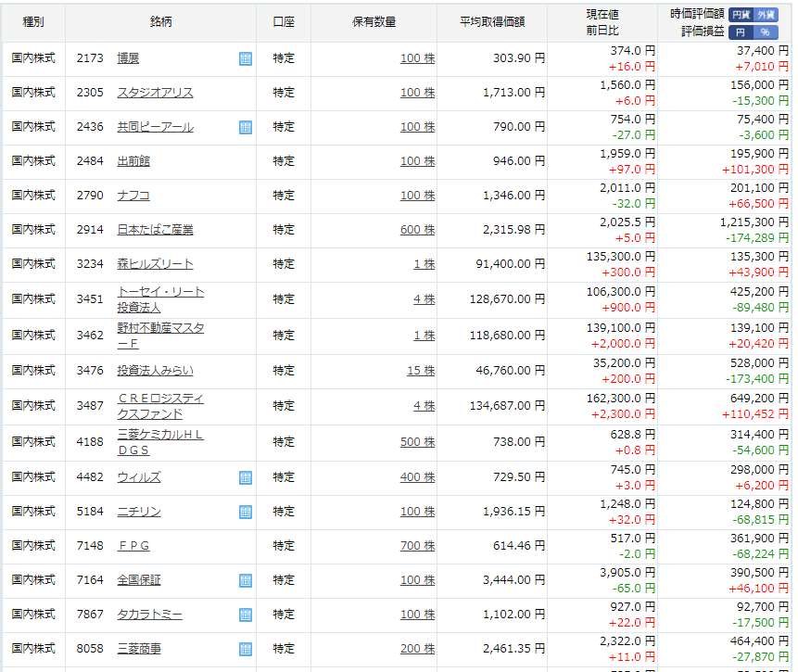Open the トーセイ・リート投資法人 link
798x672 pixels.
point(160,299)
